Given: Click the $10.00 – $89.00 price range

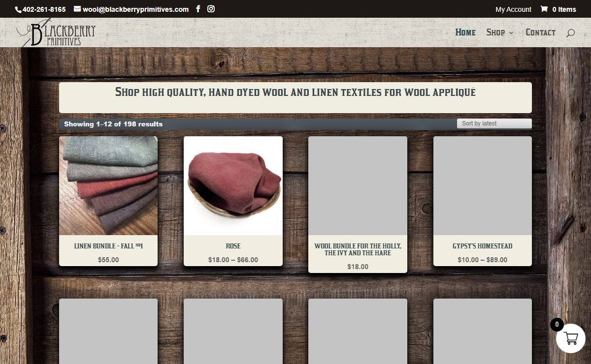Looking at the screenshot, I should 483,260.
